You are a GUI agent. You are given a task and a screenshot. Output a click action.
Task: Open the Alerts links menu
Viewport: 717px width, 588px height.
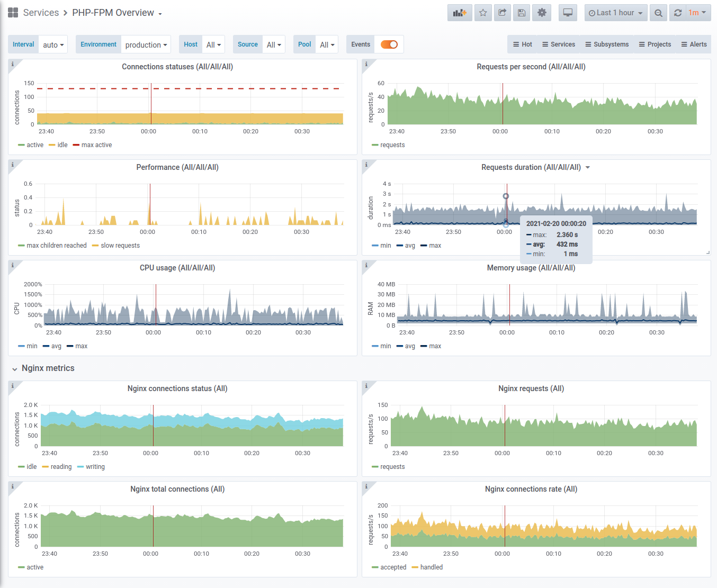point(694,44)
